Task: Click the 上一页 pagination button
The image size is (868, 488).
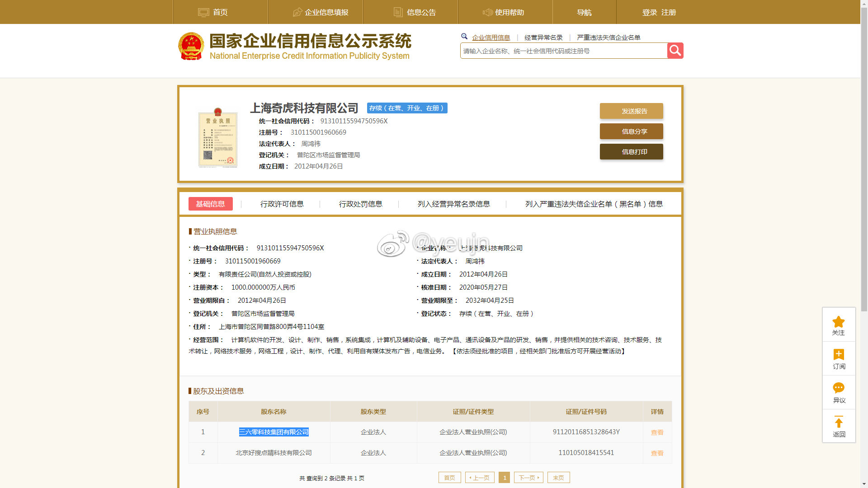Action: 480,478
